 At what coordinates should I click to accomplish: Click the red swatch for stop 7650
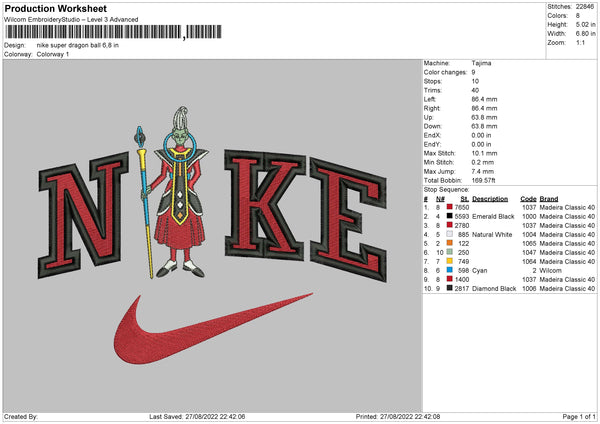[450, 207]
